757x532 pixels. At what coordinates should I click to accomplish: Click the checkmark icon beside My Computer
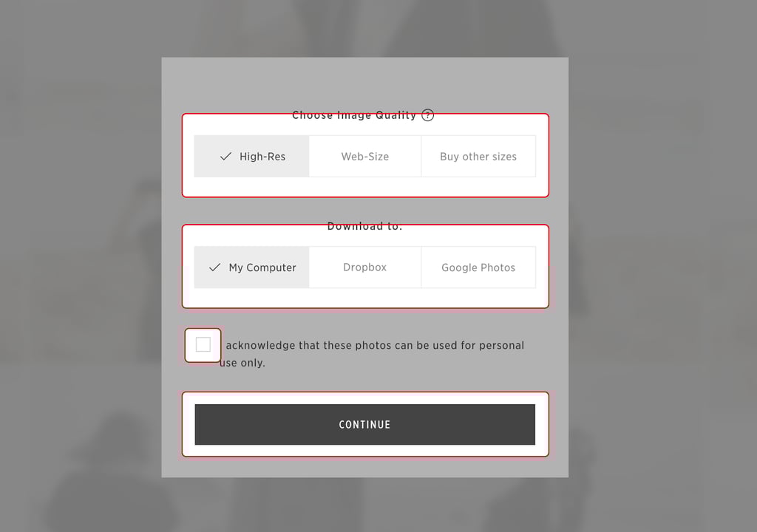coord(215,267)
